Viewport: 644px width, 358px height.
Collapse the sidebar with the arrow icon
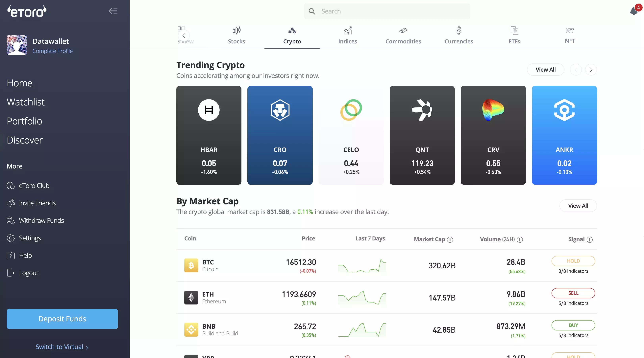[x=113, y=11]
